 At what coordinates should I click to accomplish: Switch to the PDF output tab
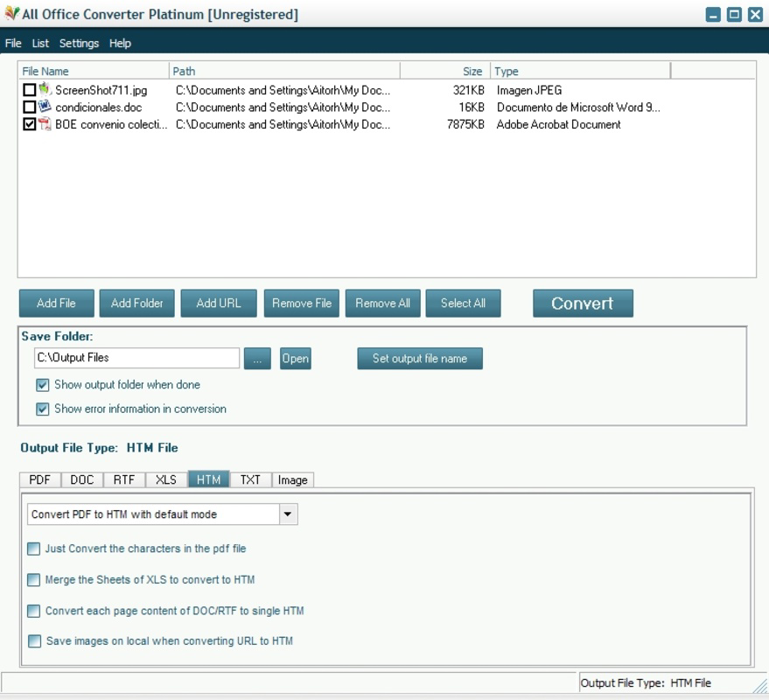point(39,479)
